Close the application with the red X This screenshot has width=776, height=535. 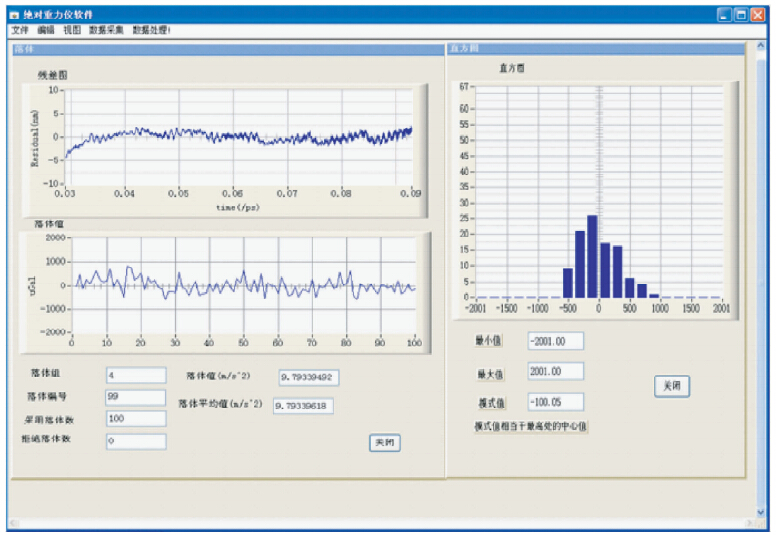click(759, 15)
